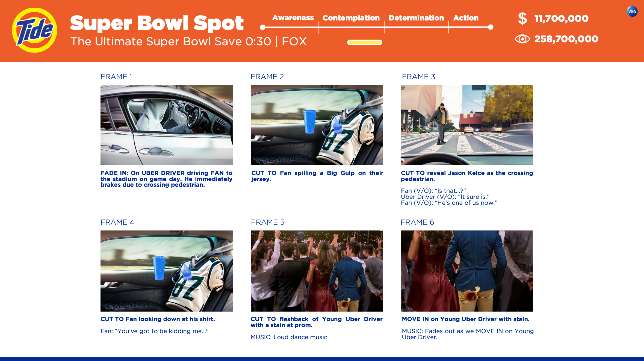
Task: Click the 'FRAME 2' heading
Action: click(267, 77)
